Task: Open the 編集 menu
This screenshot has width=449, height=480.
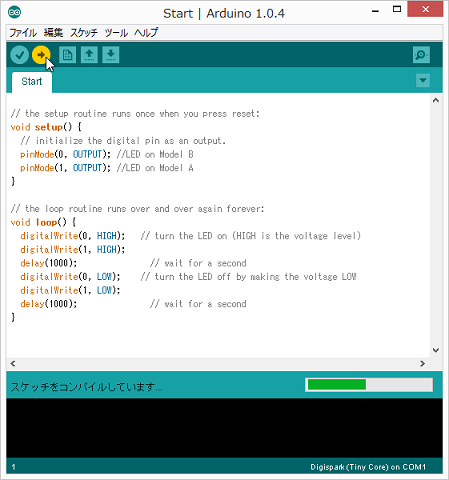Action: coord(53,33)
